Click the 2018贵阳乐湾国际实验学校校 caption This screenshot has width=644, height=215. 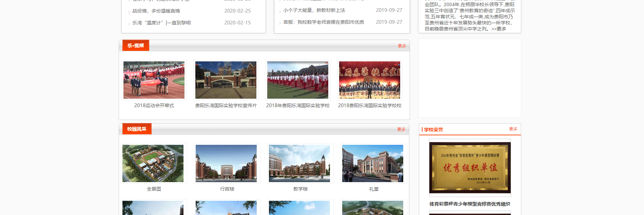pos(370,105)
